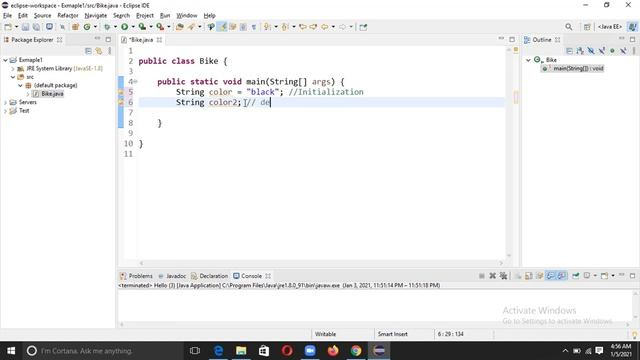Toggle Show Console When Standard Out Changes

tap(551, 276)
